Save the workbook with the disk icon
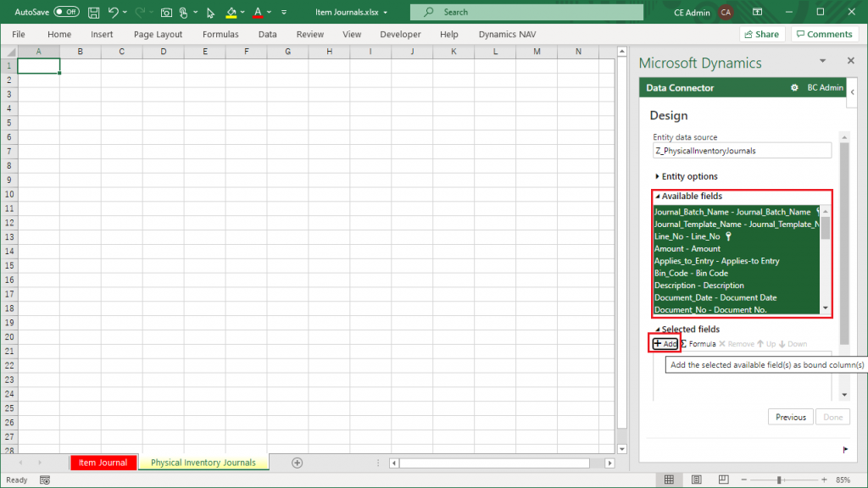 93,12
